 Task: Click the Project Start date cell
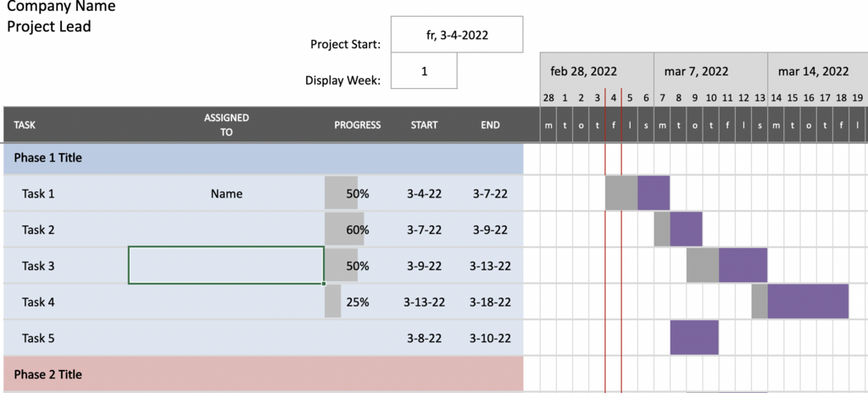pos(457,35)
